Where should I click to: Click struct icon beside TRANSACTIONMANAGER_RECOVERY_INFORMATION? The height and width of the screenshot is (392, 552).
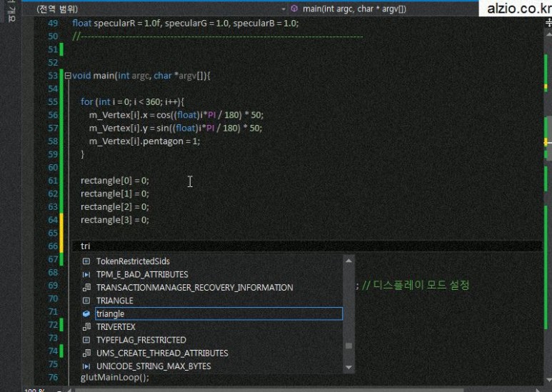[86, 288]
